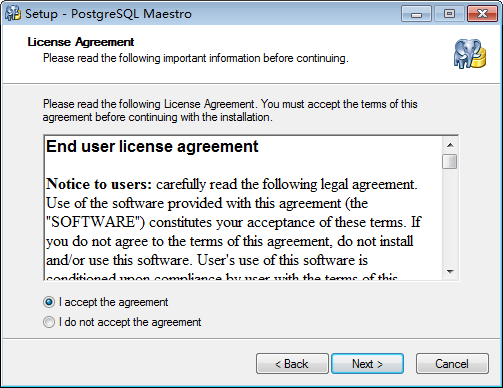Click the bold "License Agreement" header

pos(81,42)
